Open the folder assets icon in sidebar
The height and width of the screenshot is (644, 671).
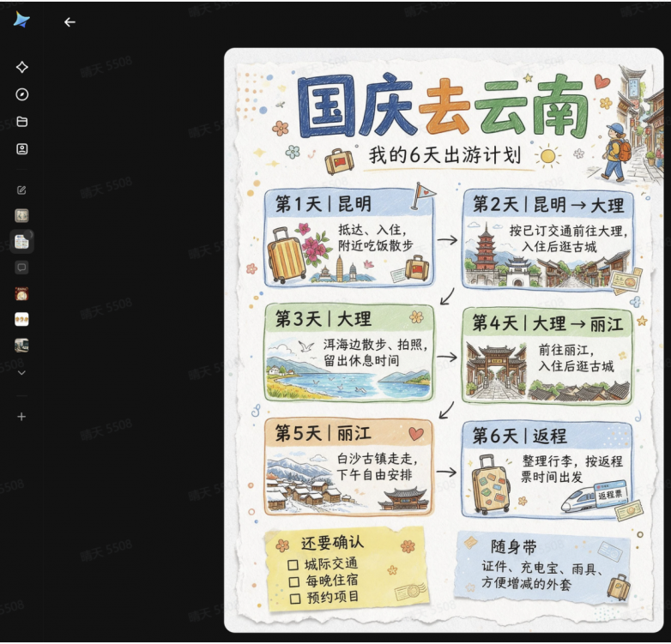click(21, 122)
